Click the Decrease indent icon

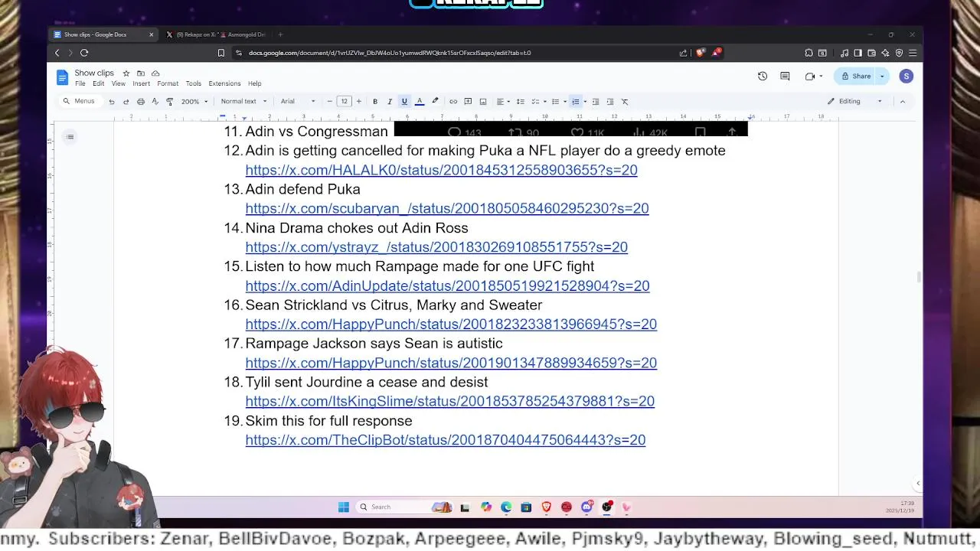point(596,102)
